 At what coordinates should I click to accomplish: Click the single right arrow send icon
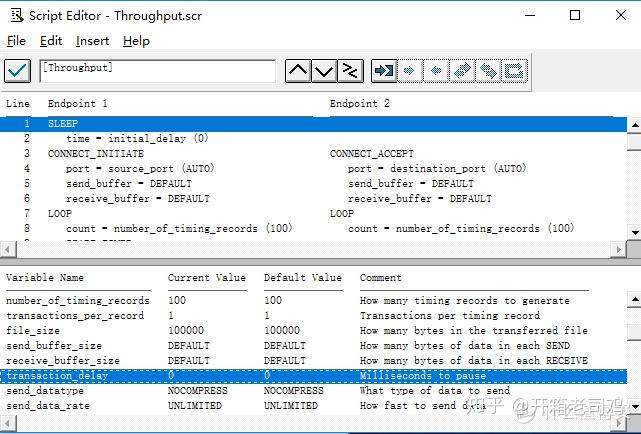click(x=410, y=71)
